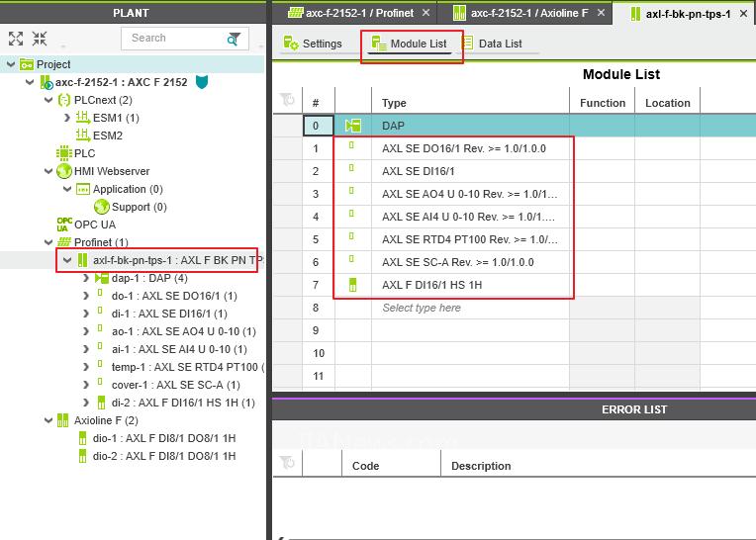
Task: Open the Settings tab
Action: click(x=313, y=44)
